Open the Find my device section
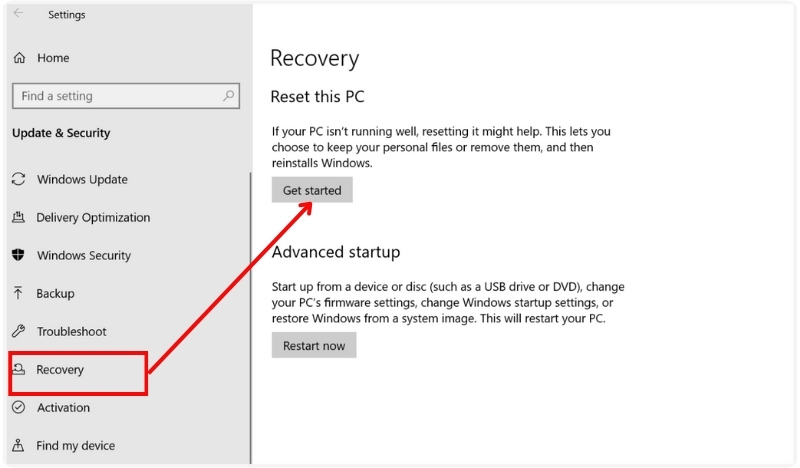Image resolution: width=800 pixels, height=468 pixels. [76, 445]
